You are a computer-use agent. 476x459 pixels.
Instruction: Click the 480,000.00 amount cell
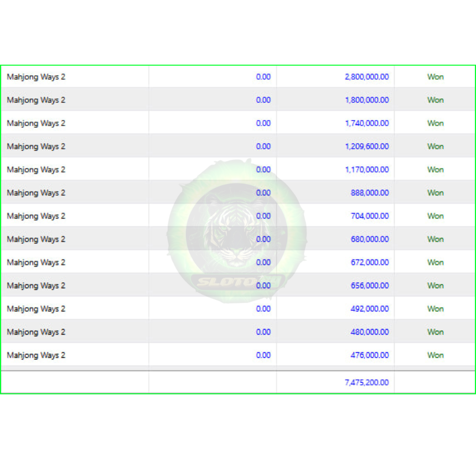[370, 332]
